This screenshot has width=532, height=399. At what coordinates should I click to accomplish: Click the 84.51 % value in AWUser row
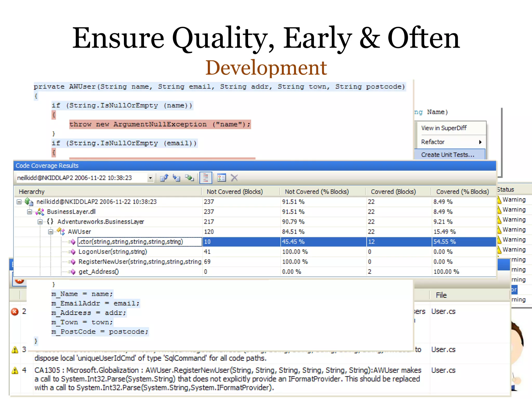[x=293, y=232]
